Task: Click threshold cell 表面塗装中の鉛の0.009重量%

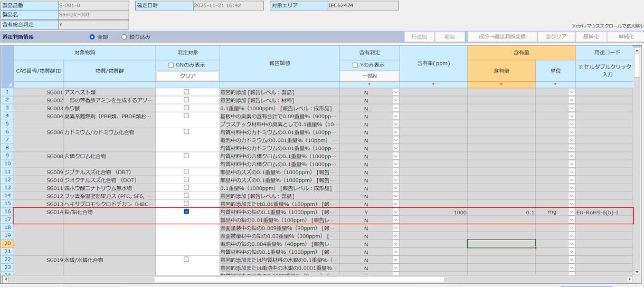Action: 279,228
